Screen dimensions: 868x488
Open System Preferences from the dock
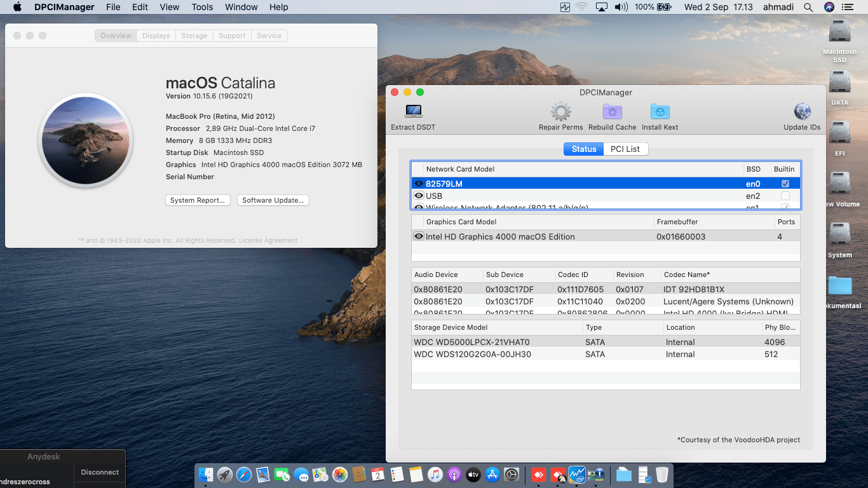[x=512, y=475]
